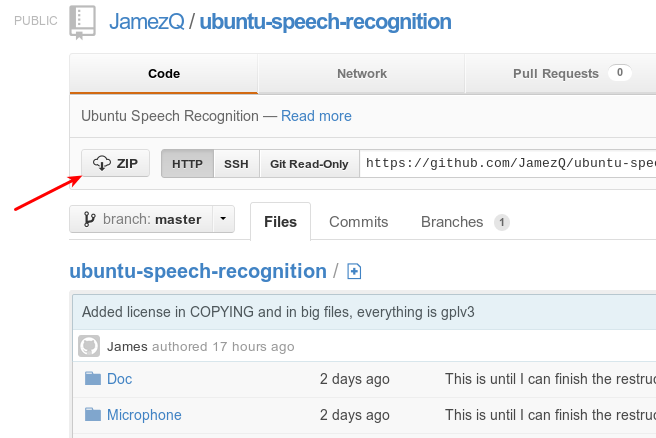
Task: Click the branch icon on branch selector
Action: [89, 219]
